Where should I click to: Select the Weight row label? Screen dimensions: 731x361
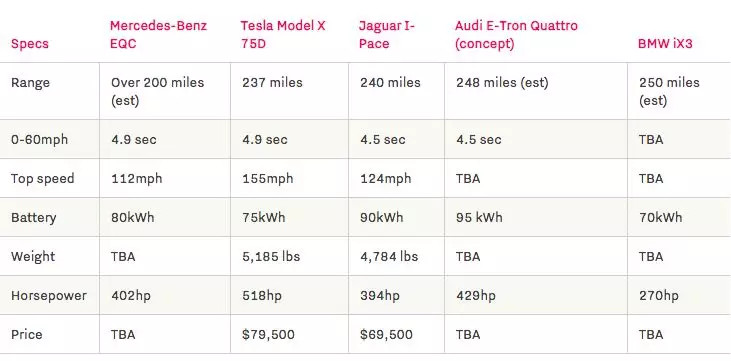point(33,257)
